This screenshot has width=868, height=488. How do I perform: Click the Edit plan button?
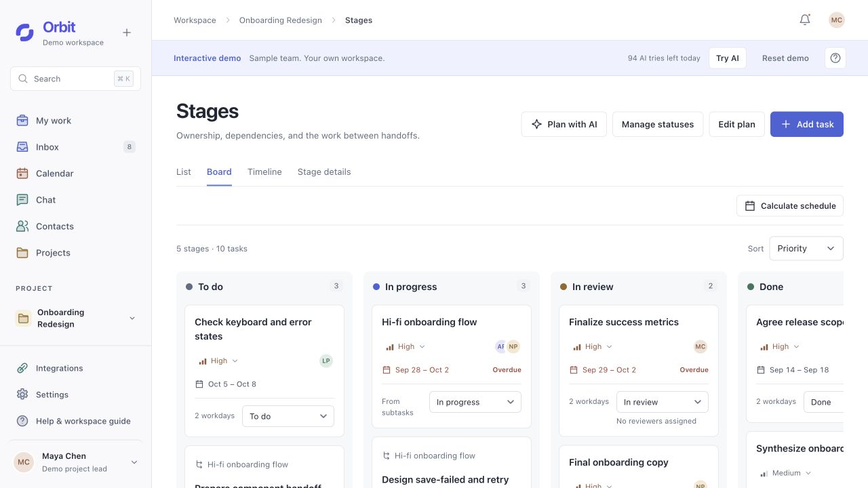coord(736,124)
